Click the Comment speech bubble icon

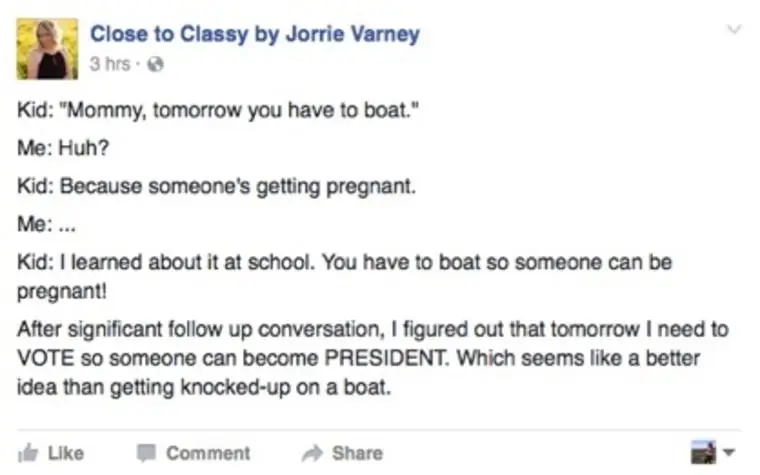[x=146, y=453]
